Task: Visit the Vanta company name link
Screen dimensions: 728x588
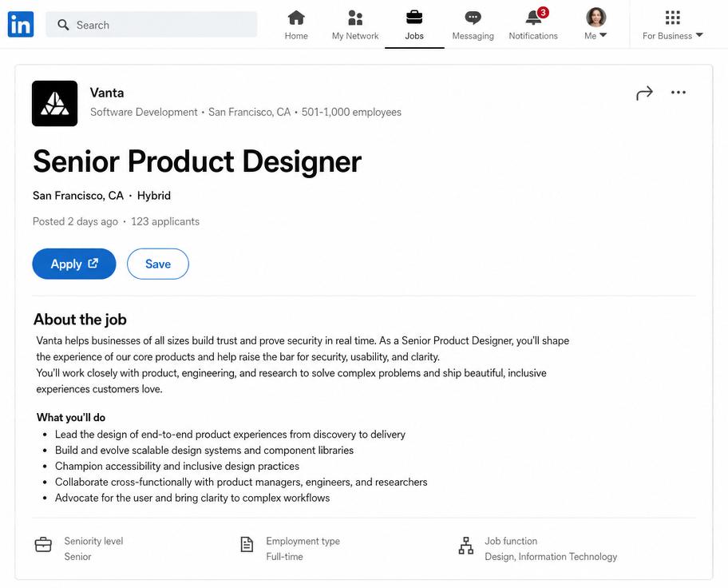Action: pos(107,93)
